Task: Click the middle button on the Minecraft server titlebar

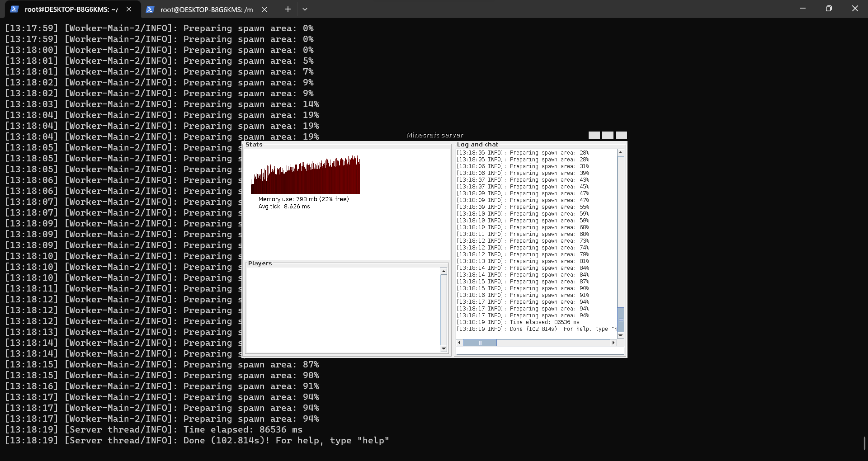Action: point(608,135)
